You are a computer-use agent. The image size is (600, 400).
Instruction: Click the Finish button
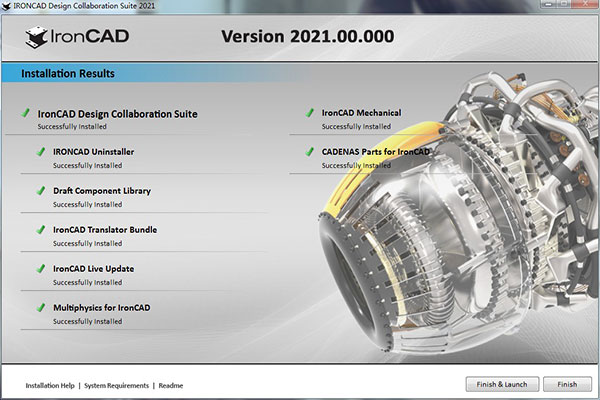click(567, 384)
